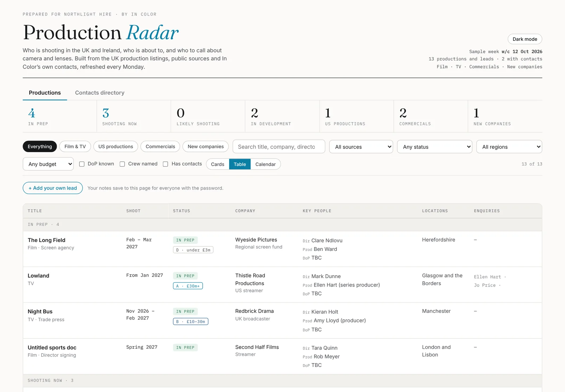Viewport: 565px width, 392px height.
Task: Click the Ellen Hart enquiries contact
Action: pos(488,277)
